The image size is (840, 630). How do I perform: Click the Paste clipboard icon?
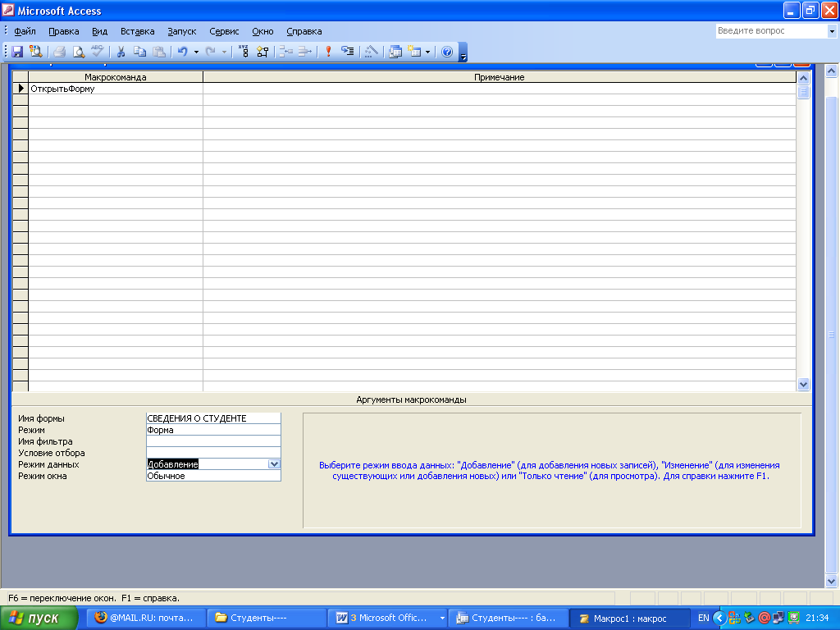pyautogui.click(x=159, y=52)
